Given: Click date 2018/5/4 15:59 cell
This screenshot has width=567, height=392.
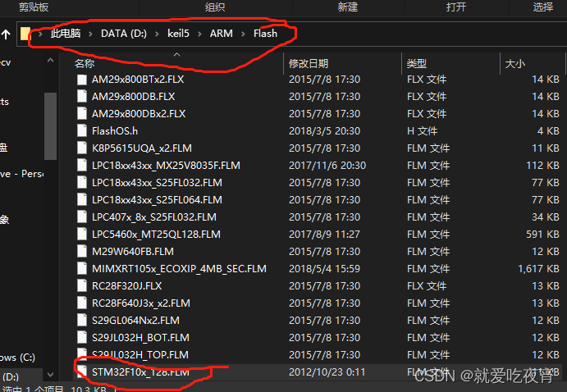Looking at the screenshot, I should tap(324, 269).
